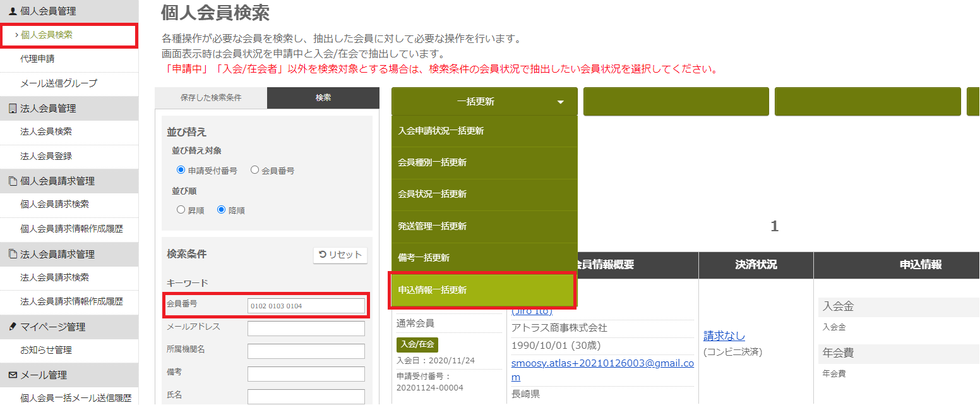The image size is (980, 405).
Task: Open the 請求なし link
Action: 724,336
